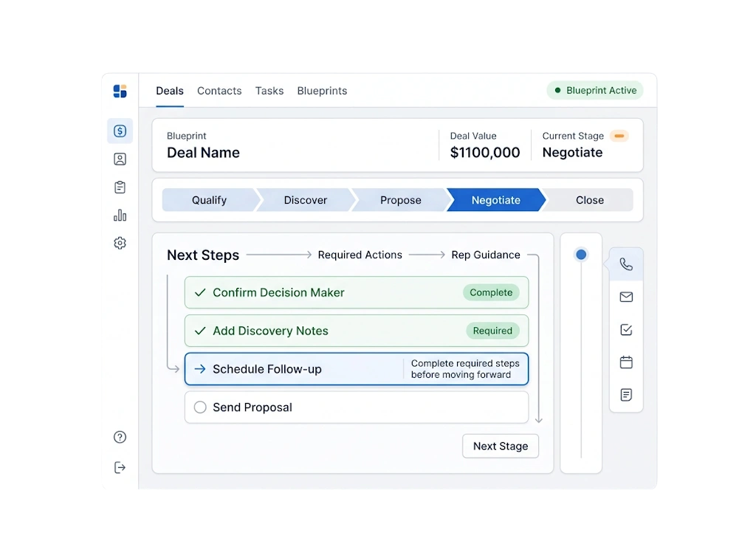Click the $1100,000 deal value

[485, 153]
